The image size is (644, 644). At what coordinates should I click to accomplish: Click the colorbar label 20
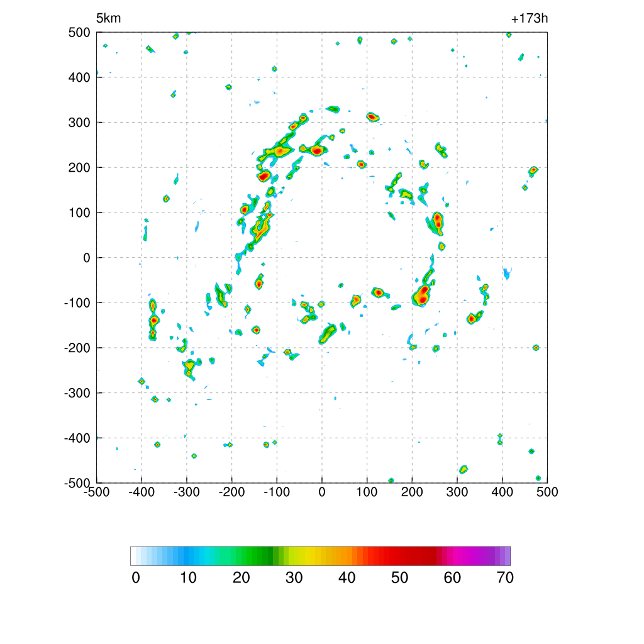241,578
